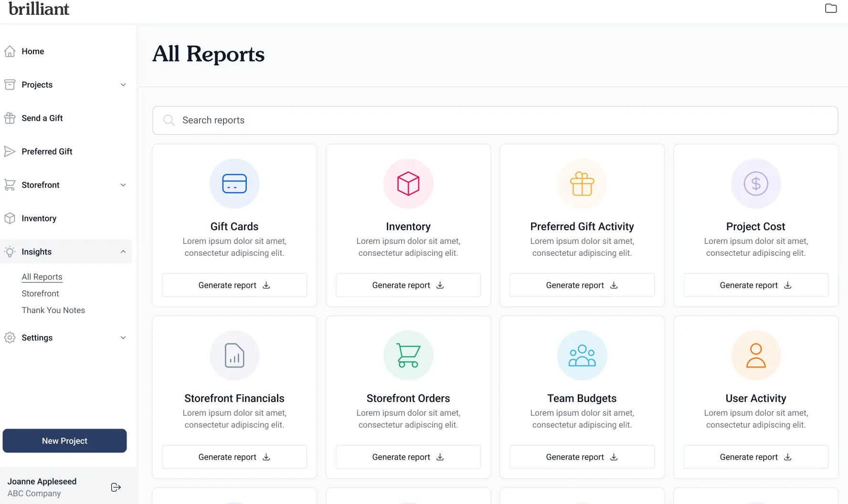Open Thank You Notes under Insights
This screenshot has width=848, height=504.
pyautogui.click(x=53, y=310)
